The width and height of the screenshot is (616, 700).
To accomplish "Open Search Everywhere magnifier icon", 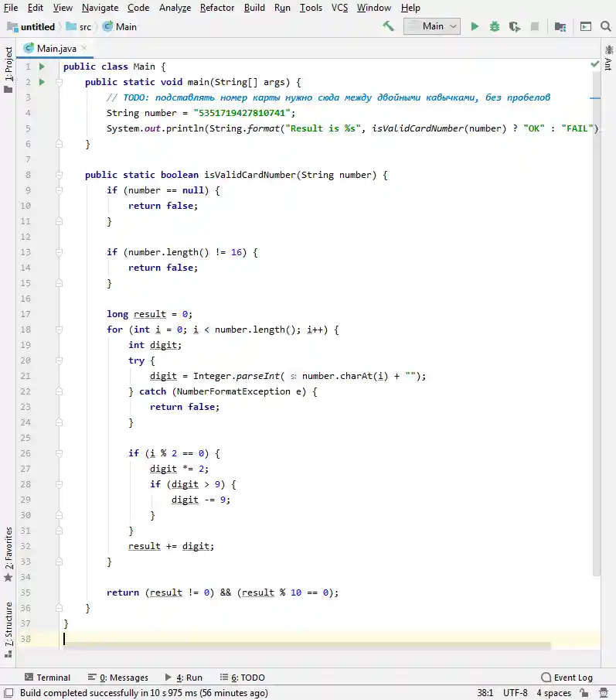I will [605, 26].
